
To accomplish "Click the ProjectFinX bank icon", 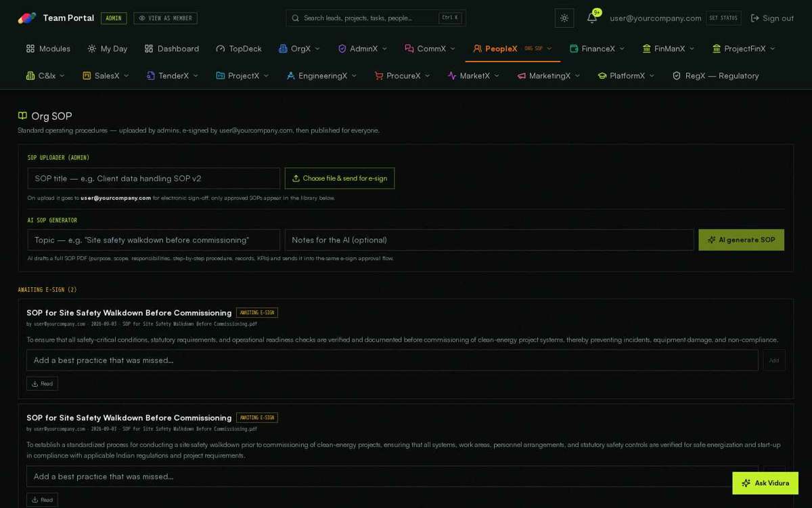I will (x=717, y=49).
